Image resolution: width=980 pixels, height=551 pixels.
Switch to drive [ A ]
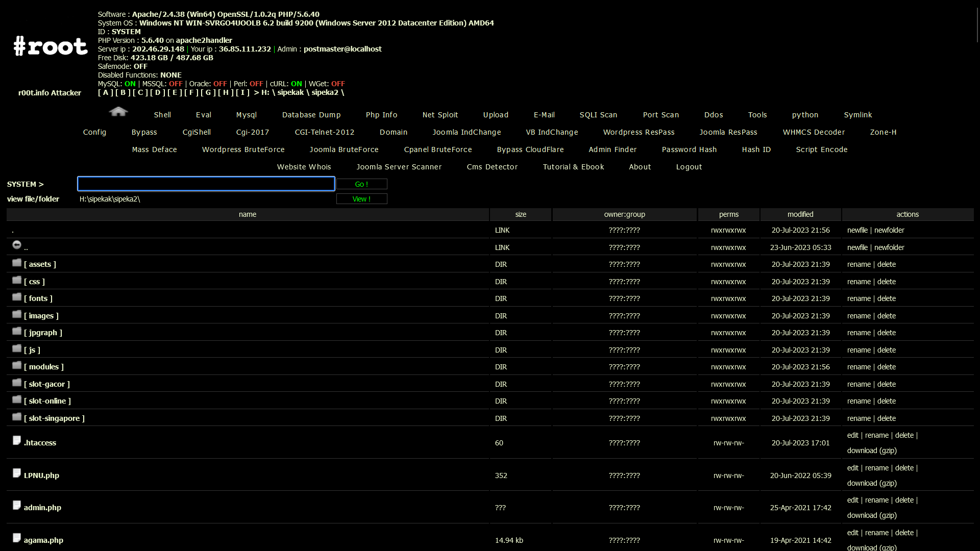tap(106, 92)
